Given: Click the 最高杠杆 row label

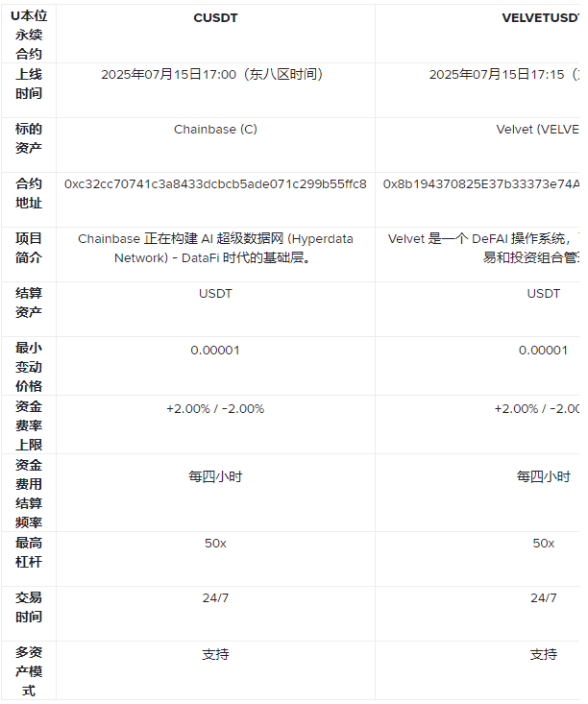Looking at the screenshot, I should [29, 552].
